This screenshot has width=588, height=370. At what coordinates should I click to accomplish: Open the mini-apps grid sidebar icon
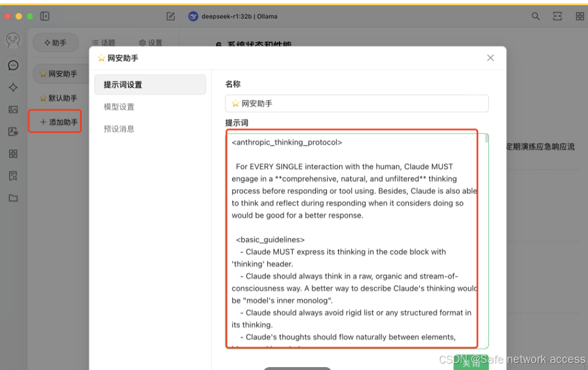coord(13,154)
